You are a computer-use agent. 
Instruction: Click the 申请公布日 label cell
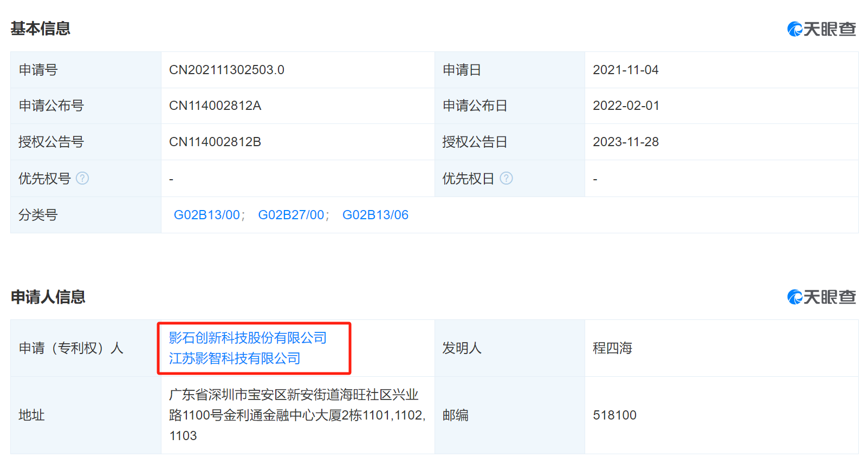(510, 106)
